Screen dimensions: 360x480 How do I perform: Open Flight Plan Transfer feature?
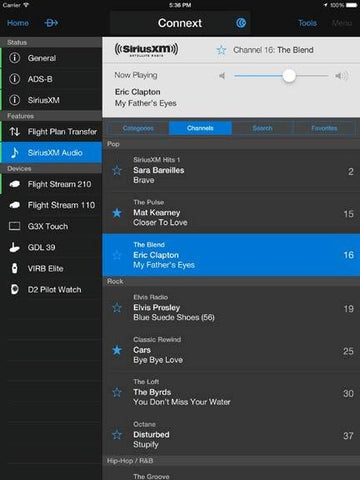(52, 132)
